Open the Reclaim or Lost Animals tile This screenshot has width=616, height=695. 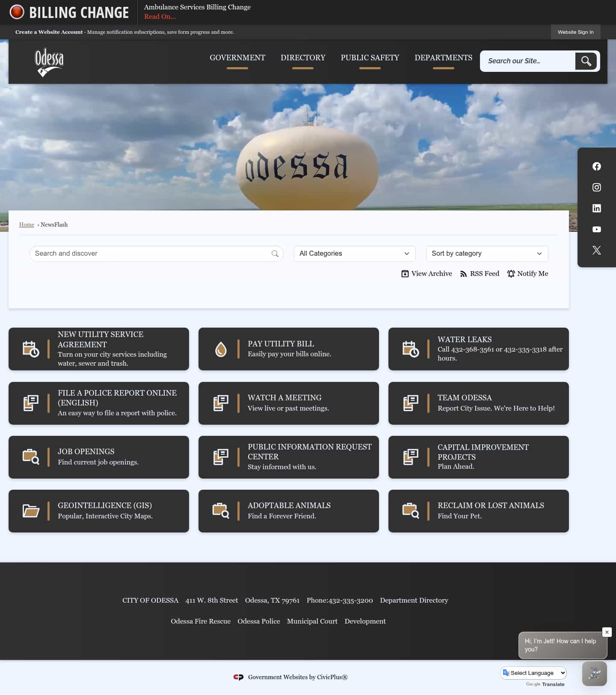click(x=479, y=511)
